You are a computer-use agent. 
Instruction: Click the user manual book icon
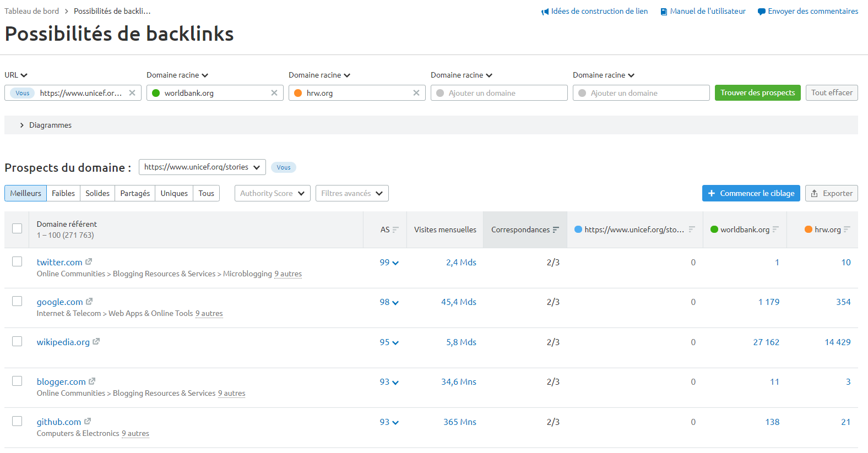(x=664, y=12)
